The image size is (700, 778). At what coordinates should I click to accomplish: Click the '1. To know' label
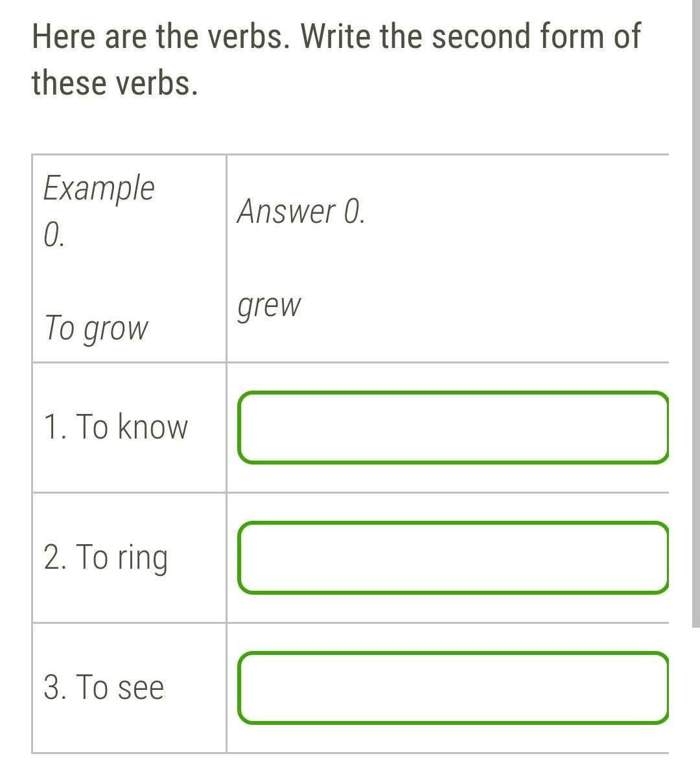[115, 428]
